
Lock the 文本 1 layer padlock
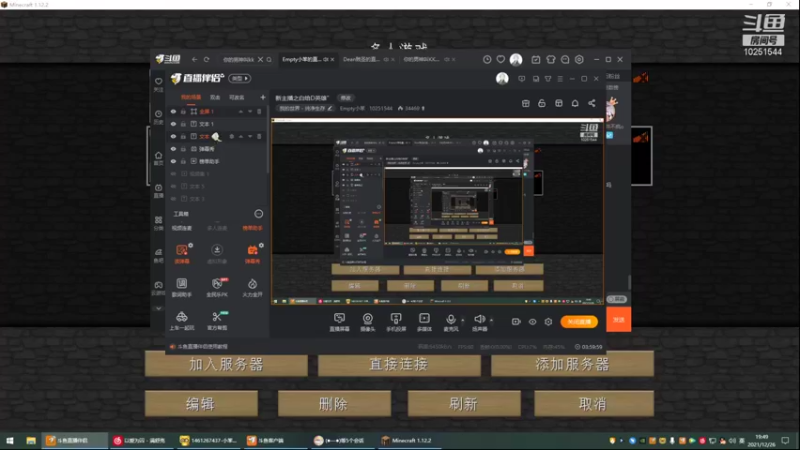[x=183, y=124]
